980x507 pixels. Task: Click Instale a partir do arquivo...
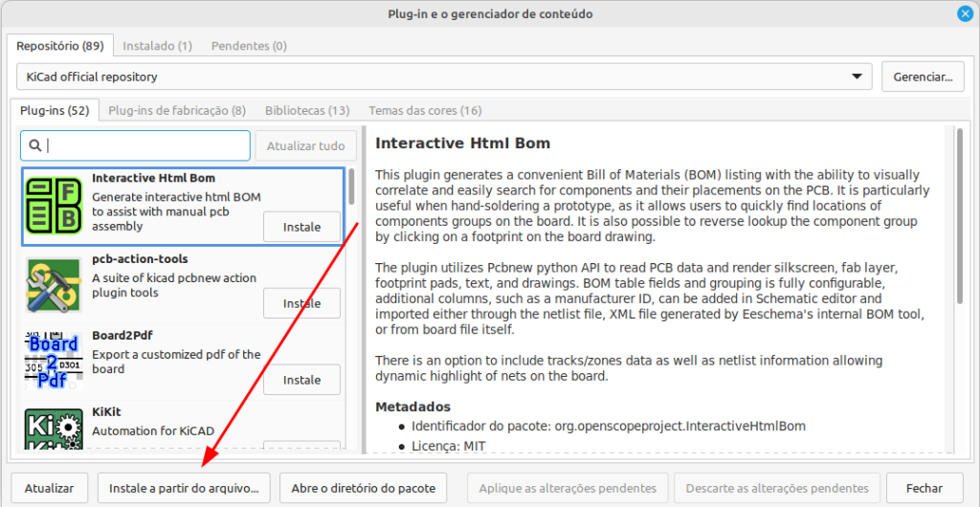[184, 488]
